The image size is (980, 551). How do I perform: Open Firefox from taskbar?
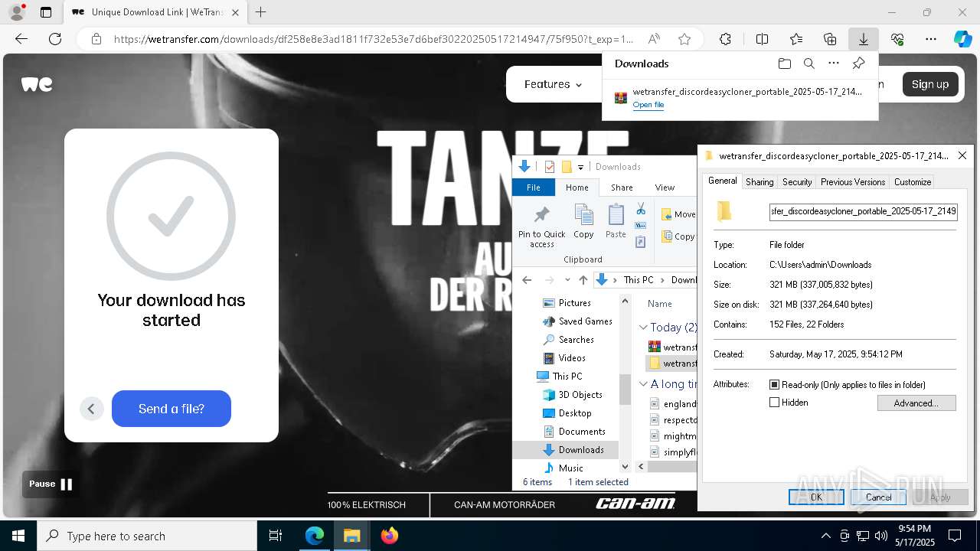[390, 536]
